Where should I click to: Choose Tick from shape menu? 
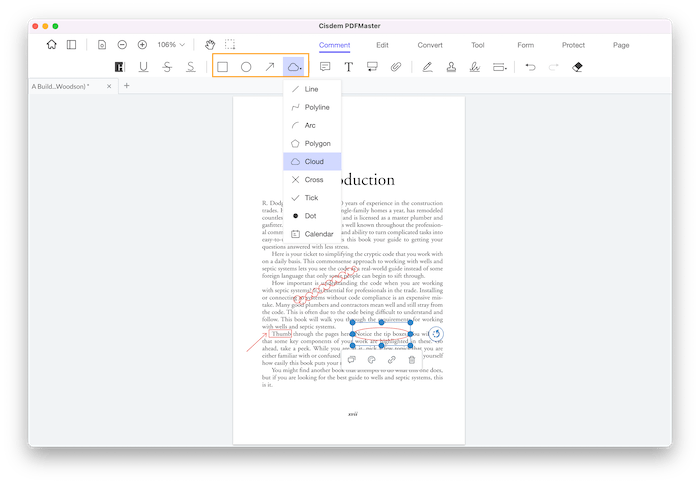[312, 198]
